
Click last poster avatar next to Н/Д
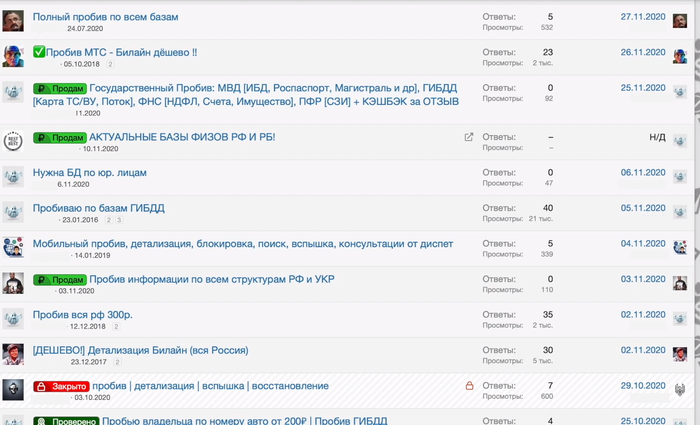pyautogui.click(x=680, y=141)
